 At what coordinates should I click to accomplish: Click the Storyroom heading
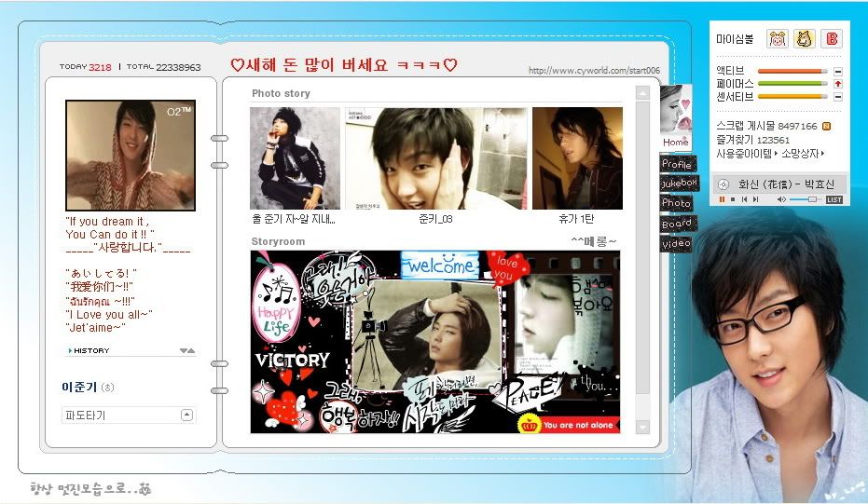click(x=278, y=242)
